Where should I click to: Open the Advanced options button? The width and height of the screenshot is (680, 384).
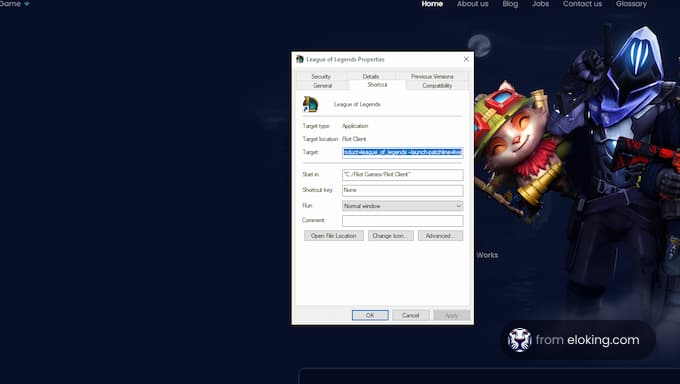point(440,236)
